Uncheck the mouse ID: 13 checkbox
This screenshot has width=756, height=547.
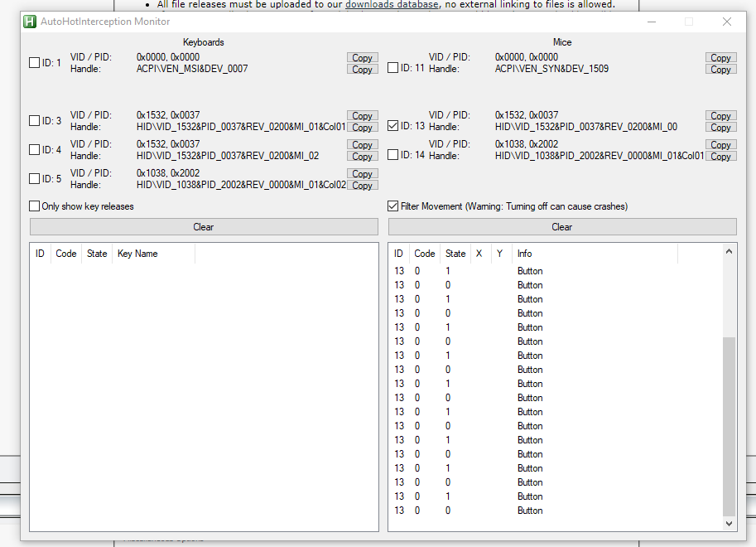coord(393,125)
